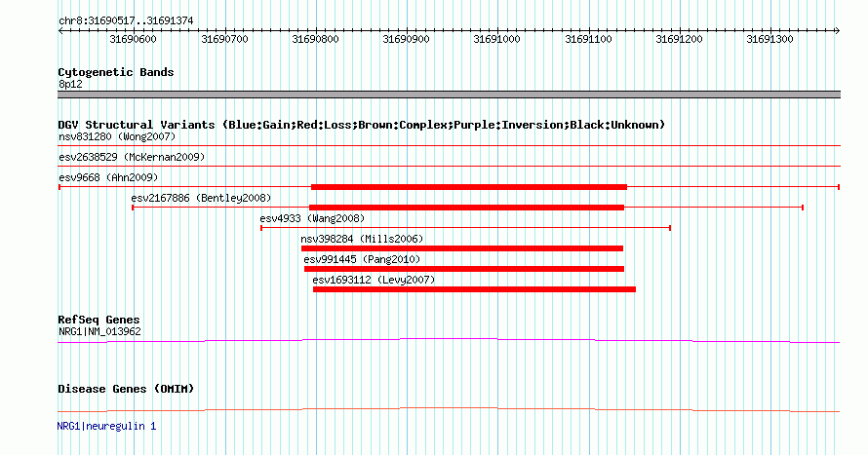Open the NRG1|neuregulin 1 link
868x455 pixels.
point(106,426)
